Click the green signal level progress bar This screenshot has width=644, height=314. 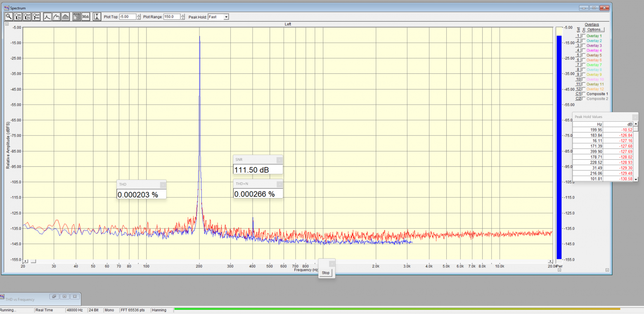pyautogui.click(x=397, y=309)
